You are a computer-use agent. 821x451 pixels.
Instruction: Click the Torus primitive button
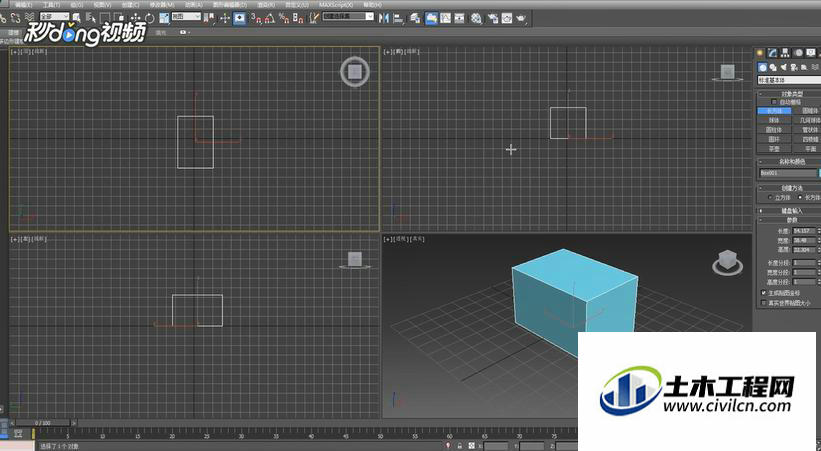point(774,139)
